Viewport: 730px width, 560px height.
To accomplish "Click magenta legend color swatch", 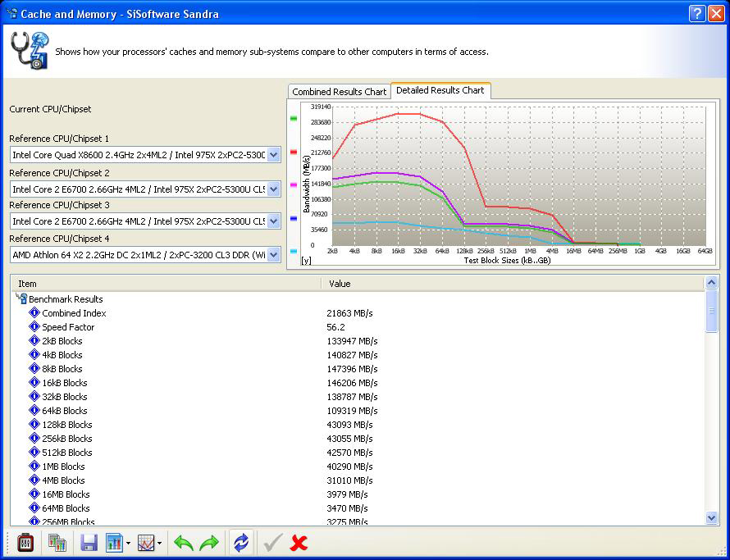I will [x=294, y=184].
